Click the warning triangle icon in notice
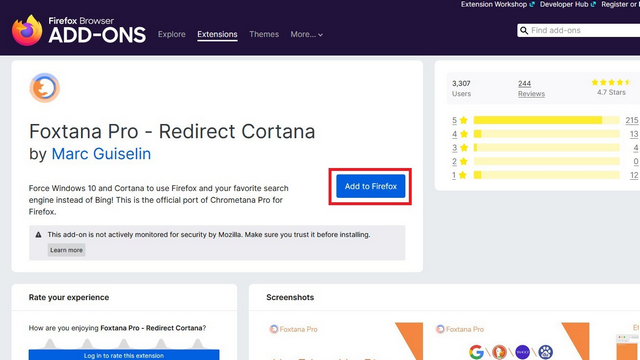The width and height of the screenshot is (640, 360). coord(38,235)
